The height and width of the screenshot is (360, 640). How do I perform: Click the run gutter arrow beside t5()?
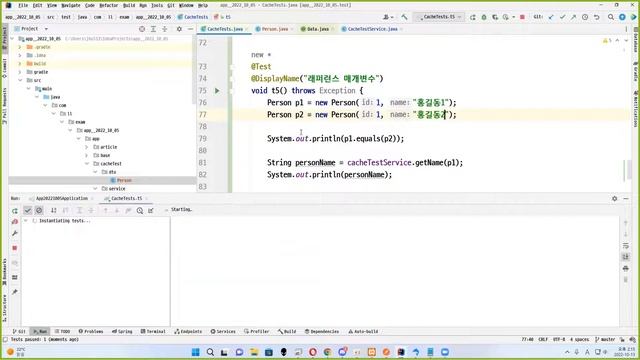pyautogui.click(x=217, y=91)
